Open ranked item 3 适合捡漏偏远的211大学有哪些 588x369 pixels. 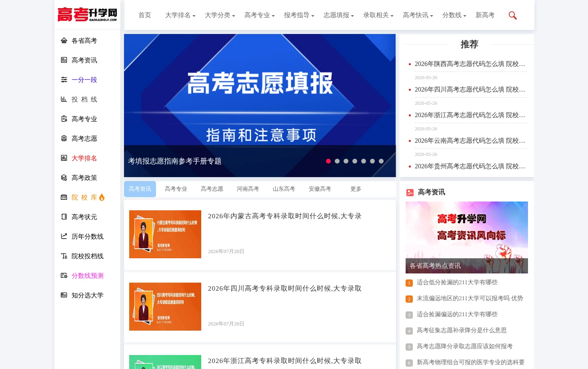(457, 314)
